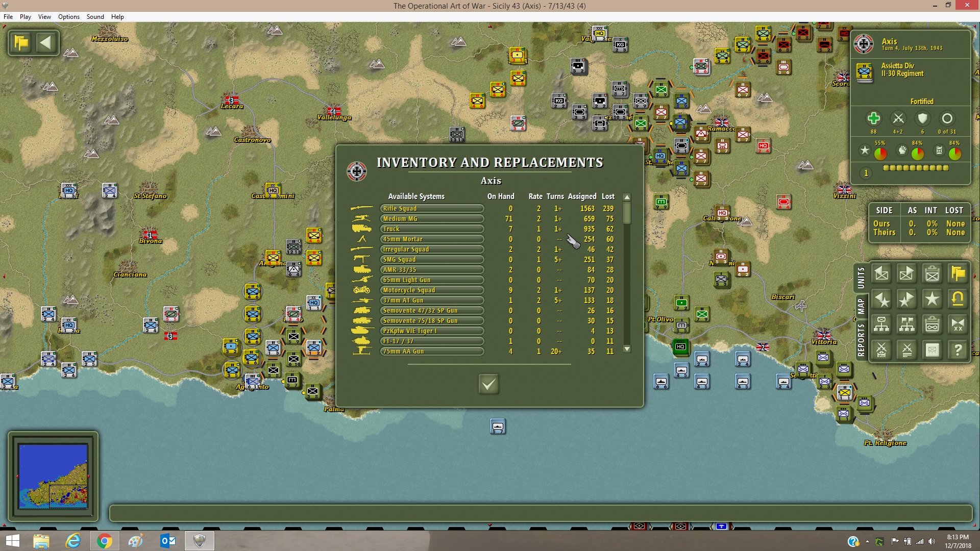This screenshot has width=980, height=551.
Task: Select the Medium MG entry
Action: (432, 218)
